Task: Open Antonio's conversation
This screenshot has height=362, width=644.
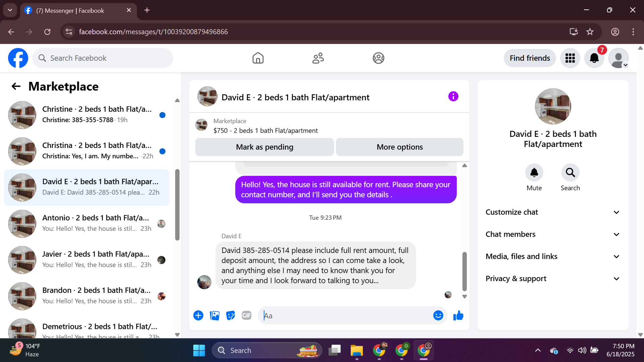Action: [87, 223]
